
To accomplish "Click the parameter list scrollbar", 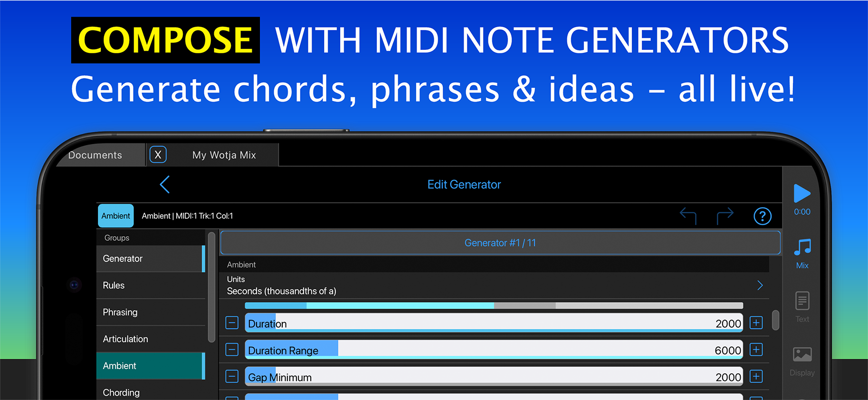I will [x=775, y=320].
